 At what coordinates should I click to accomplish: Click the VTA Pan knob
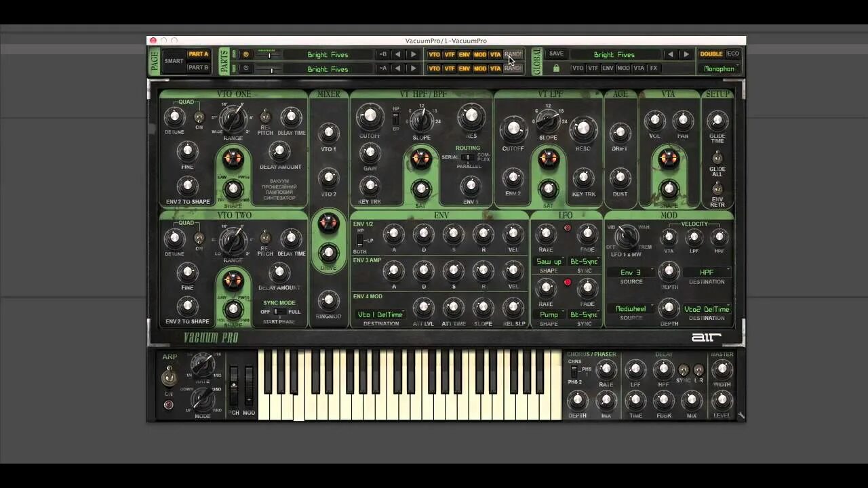pos(683,121)
